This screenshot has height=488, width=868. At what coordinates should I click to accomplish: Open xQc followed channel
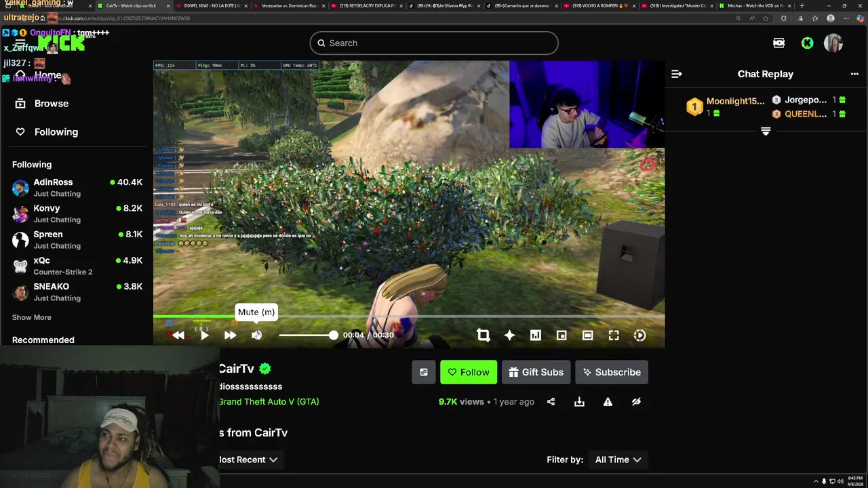pyautogui.click(x=77, y=266)
